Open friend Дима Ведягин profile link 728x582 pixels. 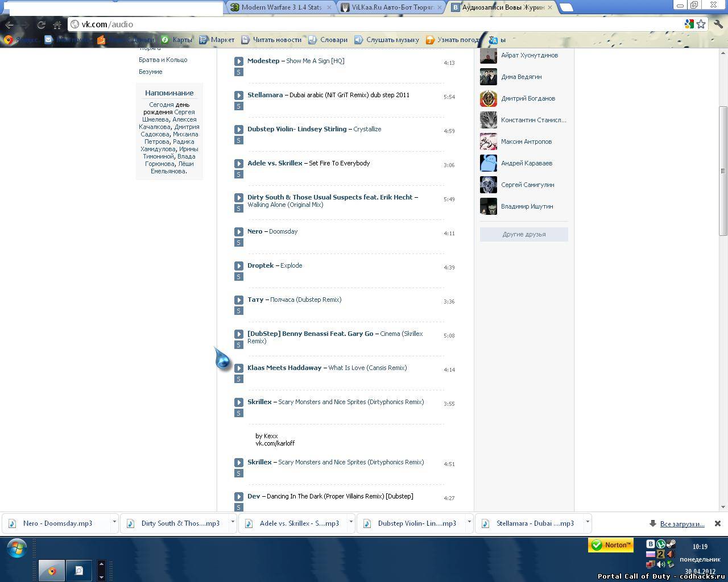coord(521,77)
